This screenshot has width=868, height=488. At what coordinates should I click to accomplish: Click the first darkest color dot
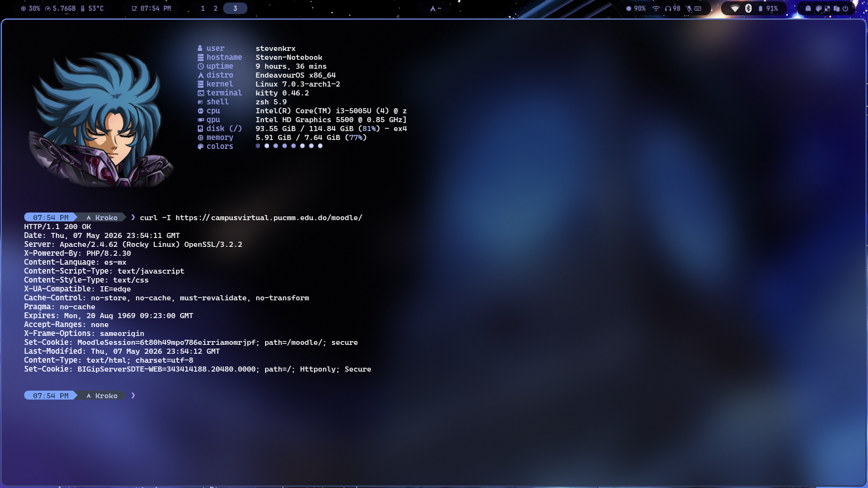pos(258,146)
